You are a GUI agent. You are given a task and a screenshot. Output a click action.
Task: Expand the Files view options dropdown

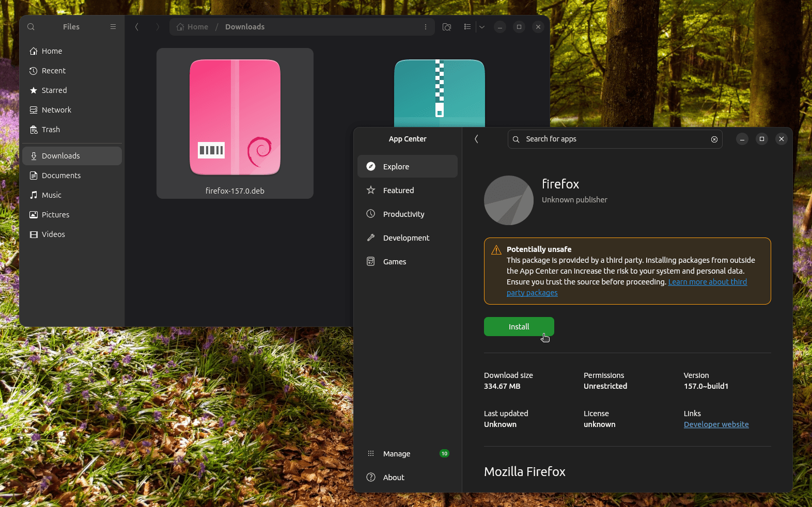tap(482, 27)
